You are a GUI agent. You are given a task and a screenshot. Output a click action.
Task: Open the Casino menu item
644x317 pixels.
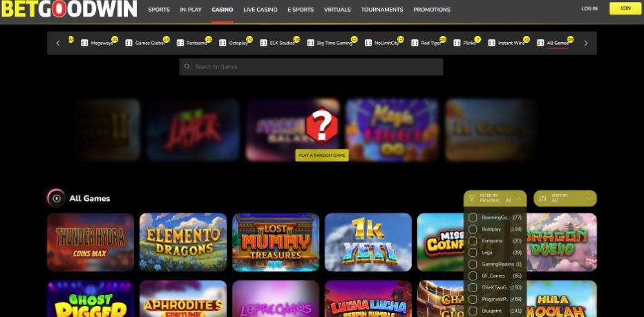click(x=222, y=10)
